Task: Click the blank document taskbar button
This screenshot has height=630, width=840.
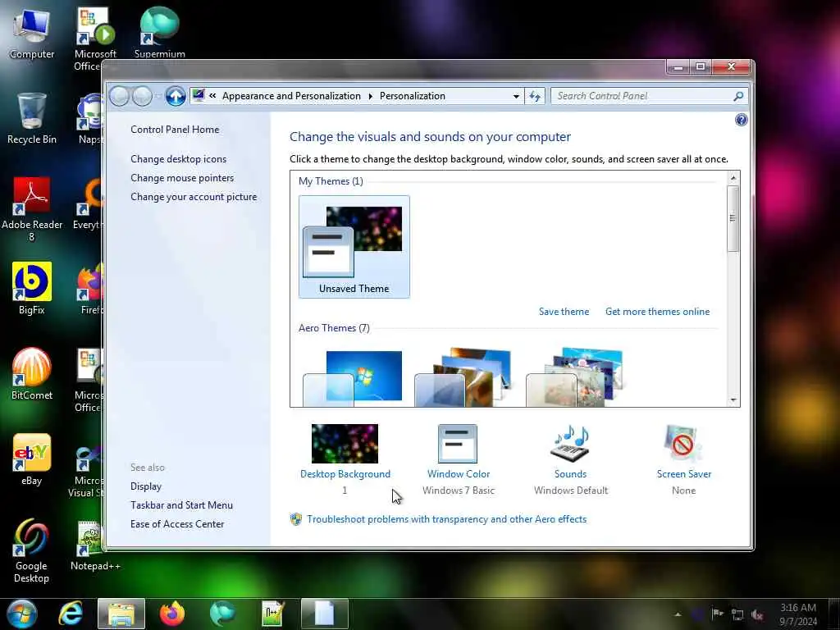Action: 325,614
